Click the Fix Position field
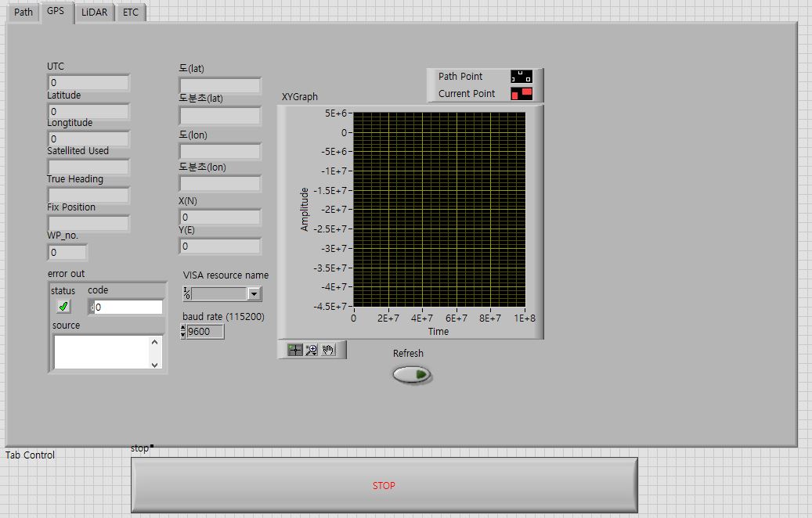Screen dimensions: 812x518 tap(88, 223)
